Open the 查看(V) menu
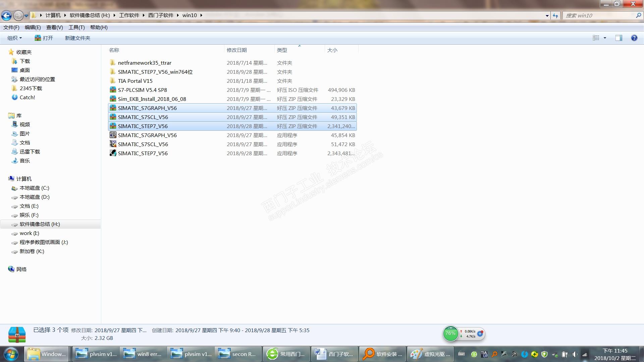 [x=54, y=27]
